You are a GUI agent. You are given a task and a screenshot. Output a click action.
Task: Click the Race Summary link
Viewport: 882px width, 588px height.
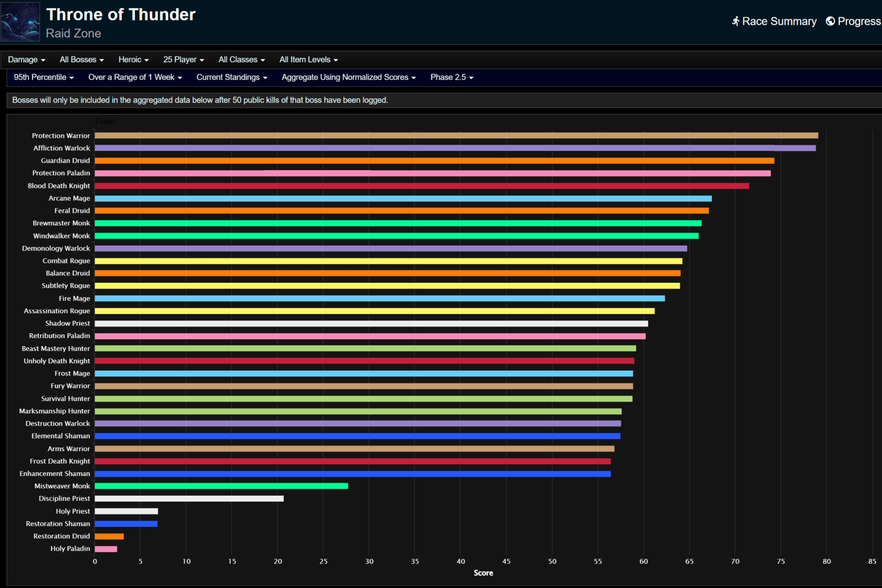point(779,21)
